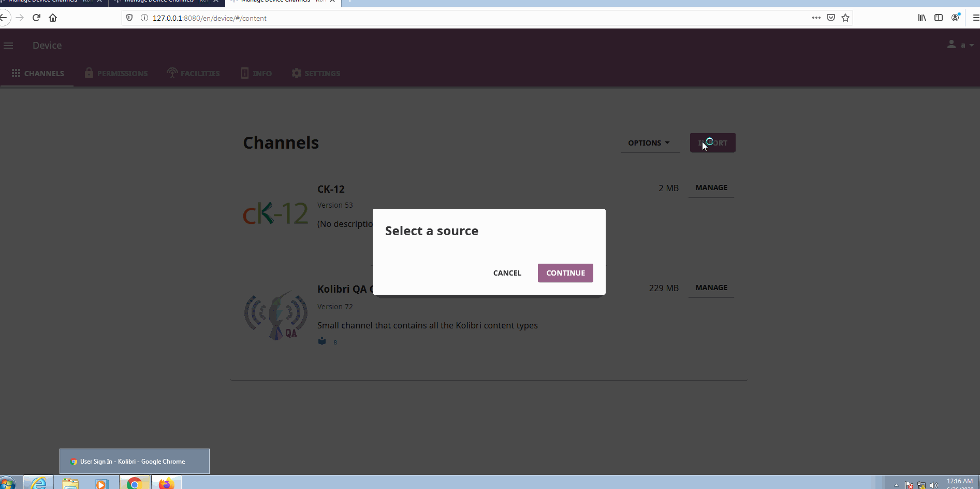This screenshot has width=980, height=489.
Task: Open Firefox account icon
Action: point(955,18)
